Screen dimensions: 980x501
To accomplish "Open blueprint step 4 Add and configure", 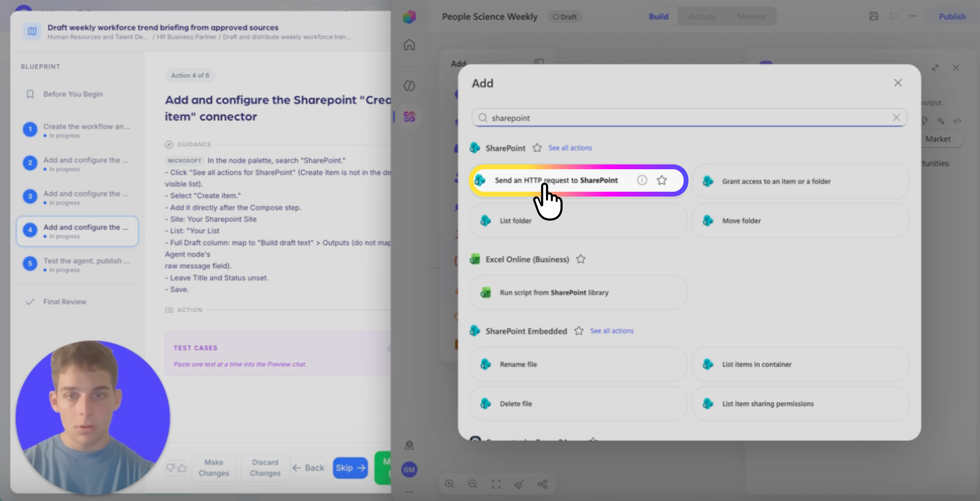I will tap(78, 231).
